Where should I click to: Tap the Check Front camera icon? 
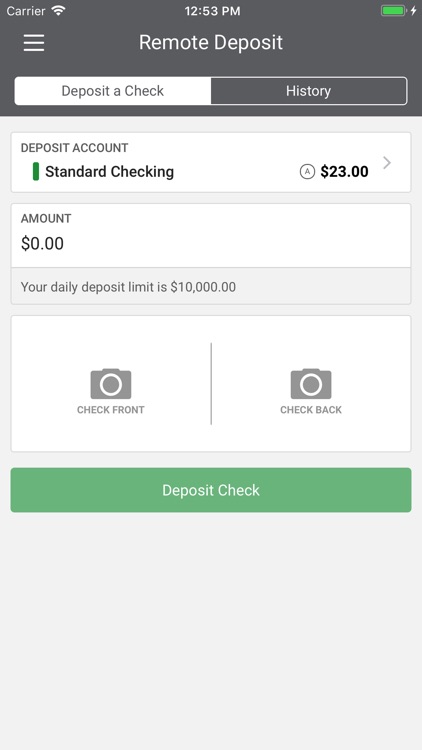point(111,384)
